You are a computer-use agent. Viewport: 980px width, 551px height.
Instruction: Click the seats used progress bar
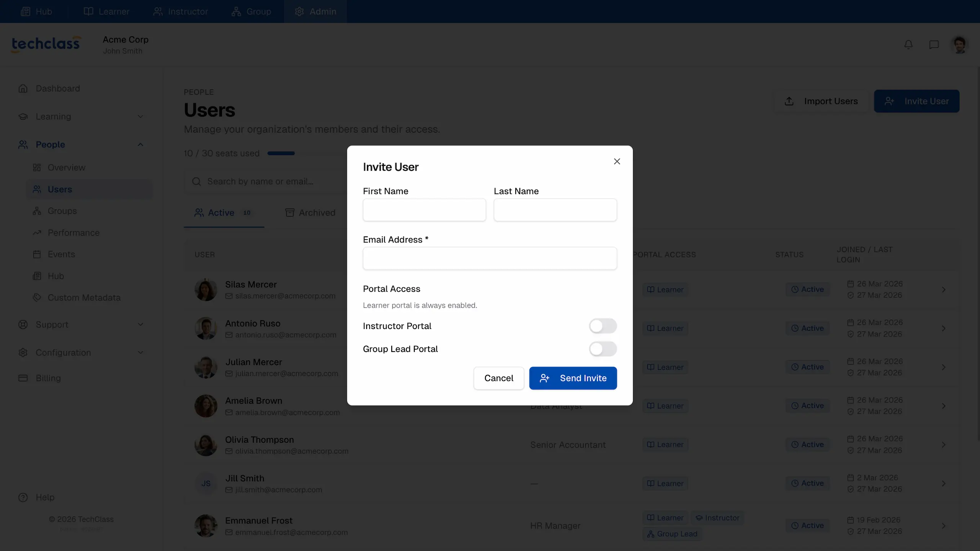[x=281, y=153]
